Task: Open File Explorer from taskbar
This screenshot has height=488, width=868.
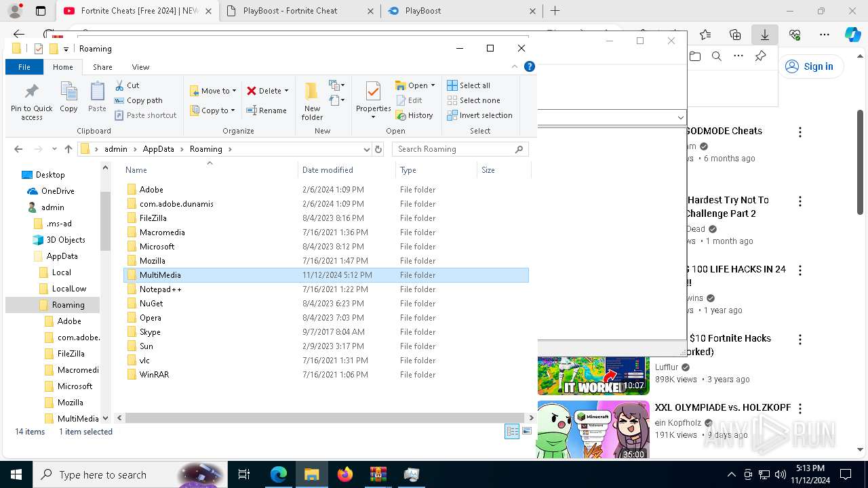Action: click(x=311, y=474)
